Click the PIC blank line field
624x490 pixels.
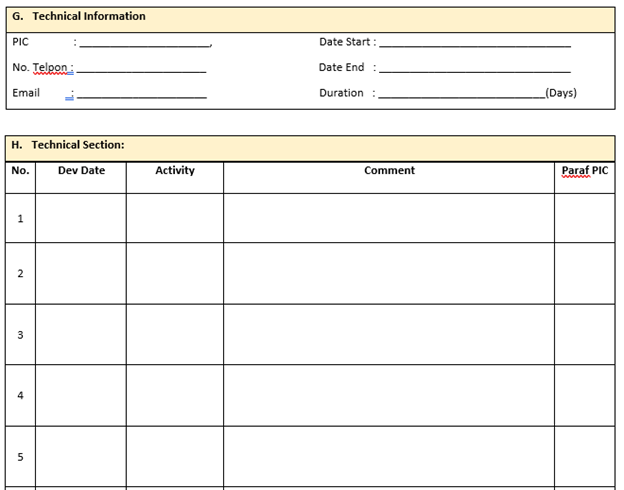pos(144,43)
